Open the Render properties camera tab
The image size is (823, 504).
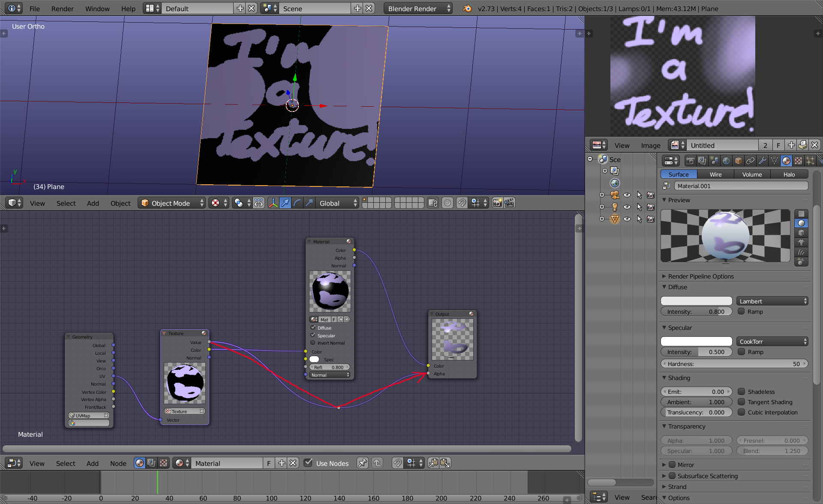tap(690, 161)
